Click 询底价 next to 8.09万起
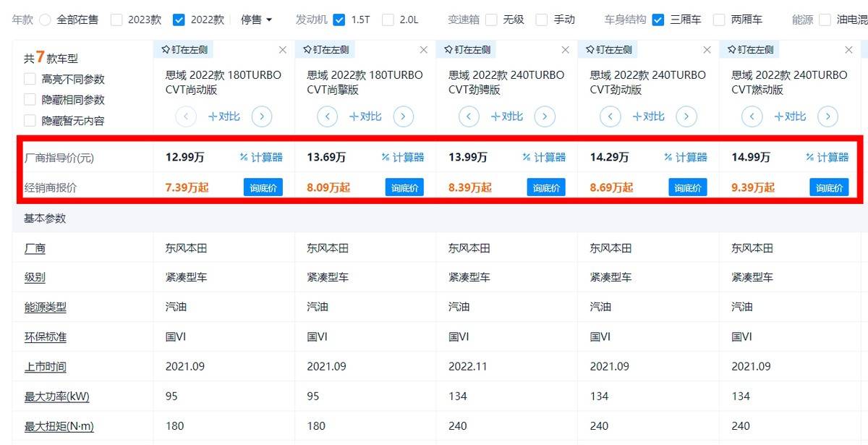Image resolution: width=868 pixels, height=445 pixels. pyautogui.click(x=404, y=188)
